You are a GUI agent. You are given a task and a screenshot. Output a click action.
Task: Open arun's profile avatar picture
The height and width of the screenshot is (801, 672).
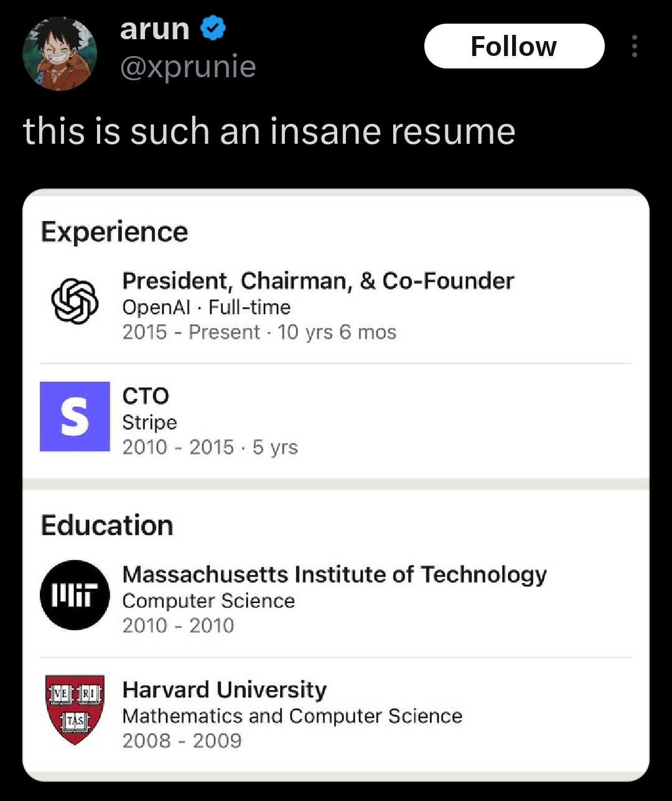click(x=60, y=54)
